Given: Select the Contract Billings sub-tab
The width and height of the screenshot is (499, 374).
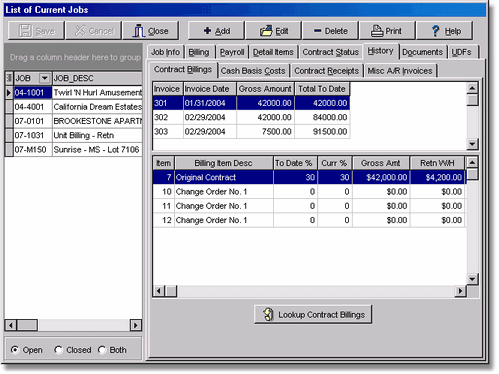Looking at the screenshot, I should point(183,69).
